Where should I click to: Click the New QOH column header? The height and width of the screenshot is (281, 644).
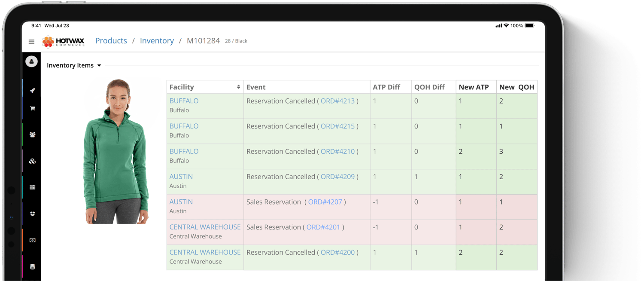coord(516,87)
